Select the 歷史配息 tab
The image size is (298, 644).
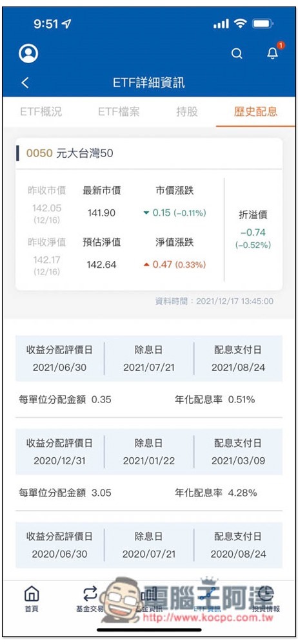click(255, 111)
